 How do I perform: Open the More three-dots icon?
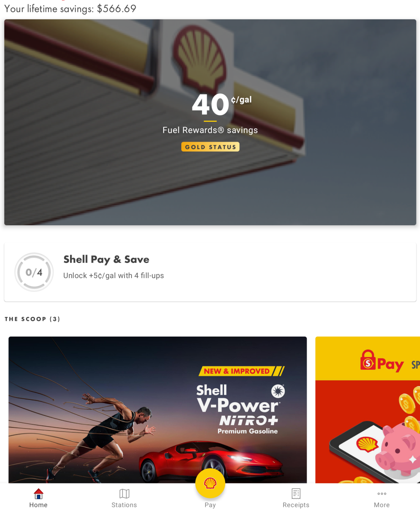click(382, 494)
